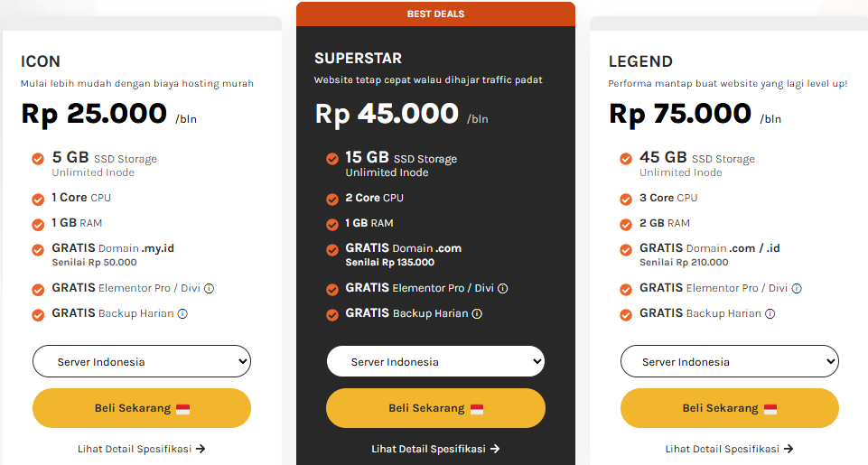Click SUPERSTAR Elementor Pro / Divi info icon
The image size is (868, 465).
(503, 289)
